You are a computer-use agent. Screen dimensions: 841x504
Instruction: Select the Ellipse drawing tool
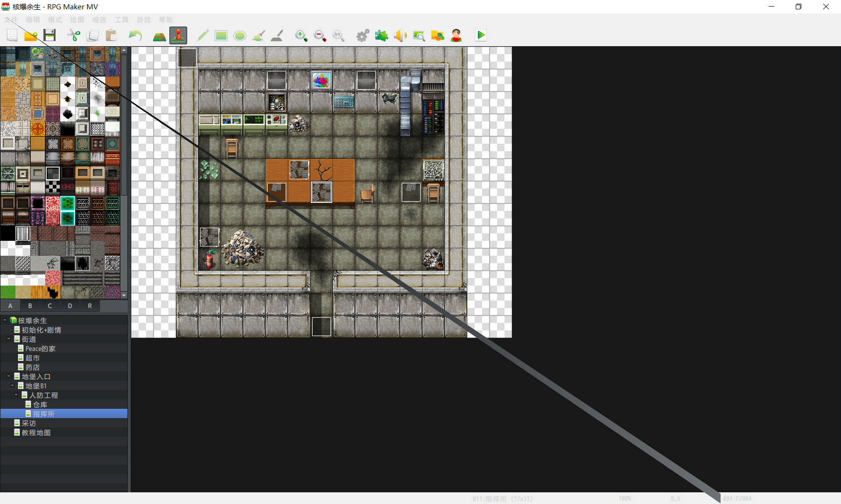[240, 35]
